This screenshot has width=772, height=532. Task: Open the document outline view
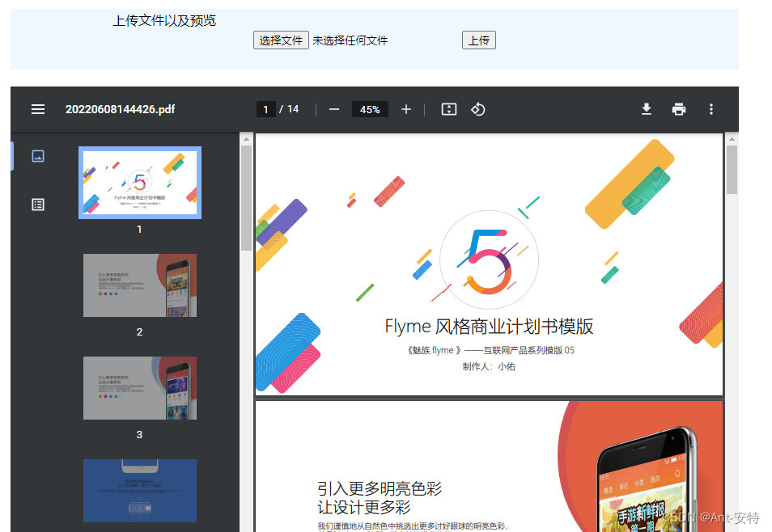coord(38,205)
